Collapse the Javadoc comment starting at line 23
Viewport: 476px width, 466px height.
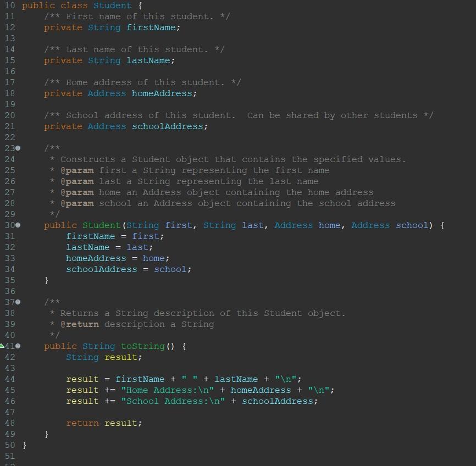pyautogui.click(x=17, y=148)
